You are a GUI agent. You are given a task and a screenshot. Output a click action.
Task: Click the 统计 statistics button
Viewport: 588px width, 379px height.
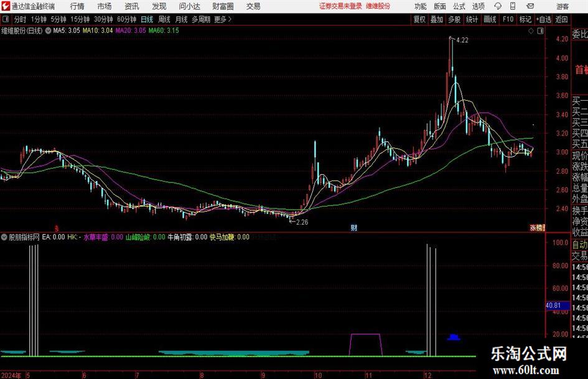[472, 19]
